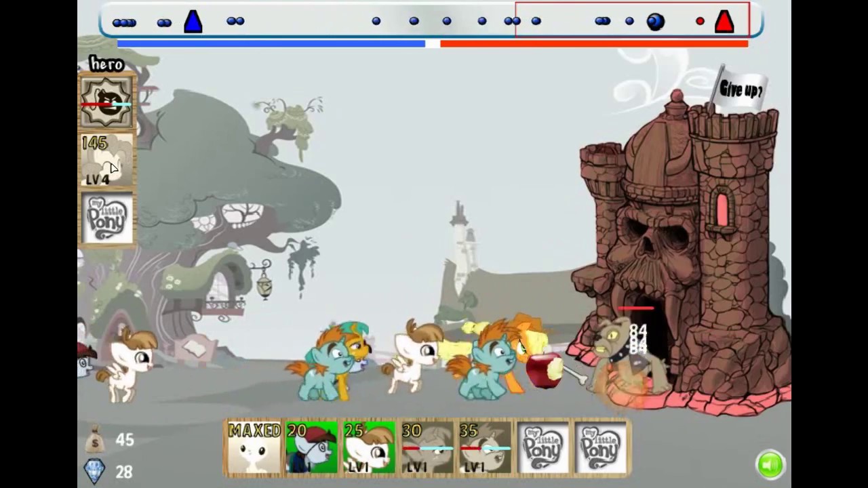
Task: Click the gem count "28"
Action: click(x=124, y=471)
